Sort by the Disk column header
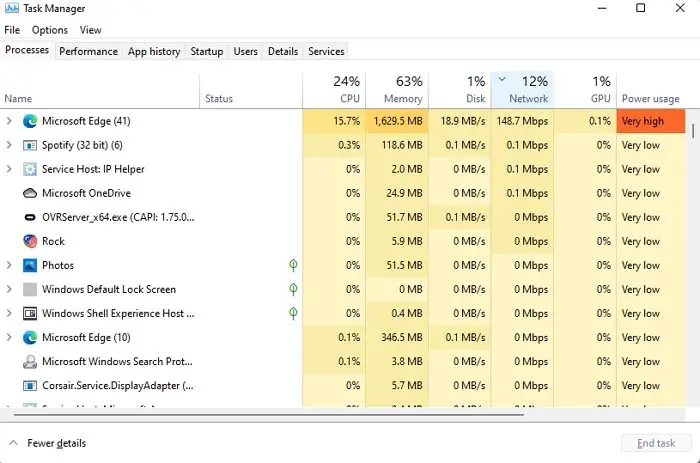 (460, 90)
